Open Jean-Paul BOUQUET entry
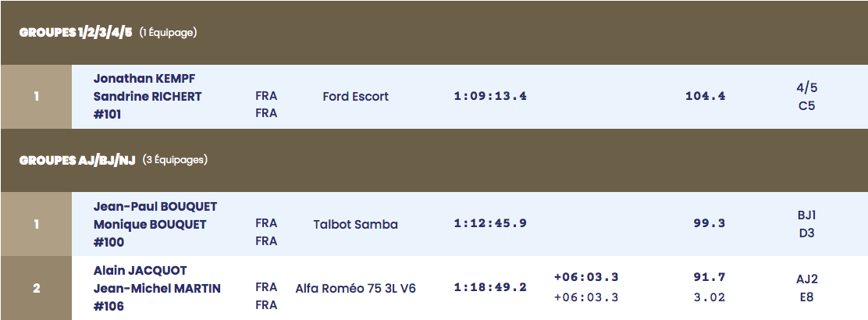 (x=155, y=207)
